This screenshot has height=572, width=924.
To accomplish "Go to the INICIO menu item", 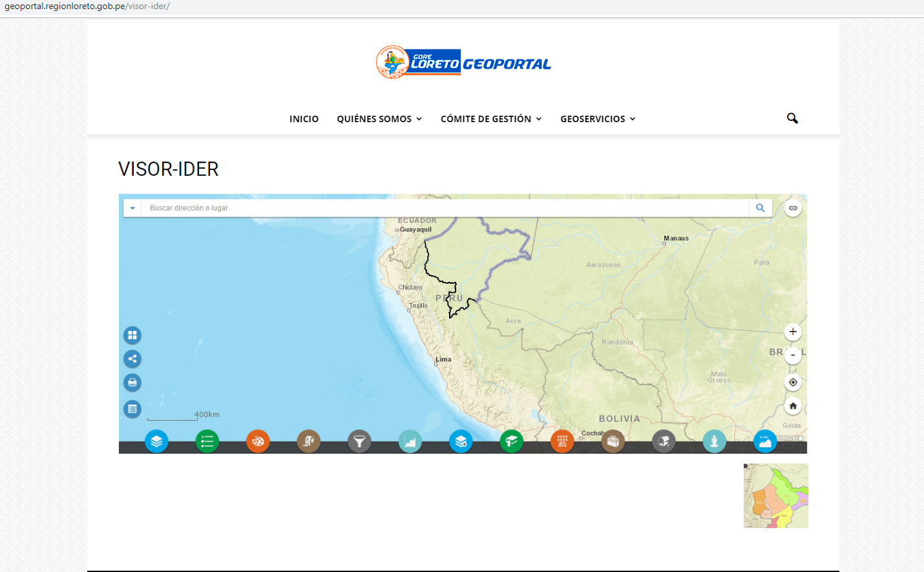I will click(304, 119).
